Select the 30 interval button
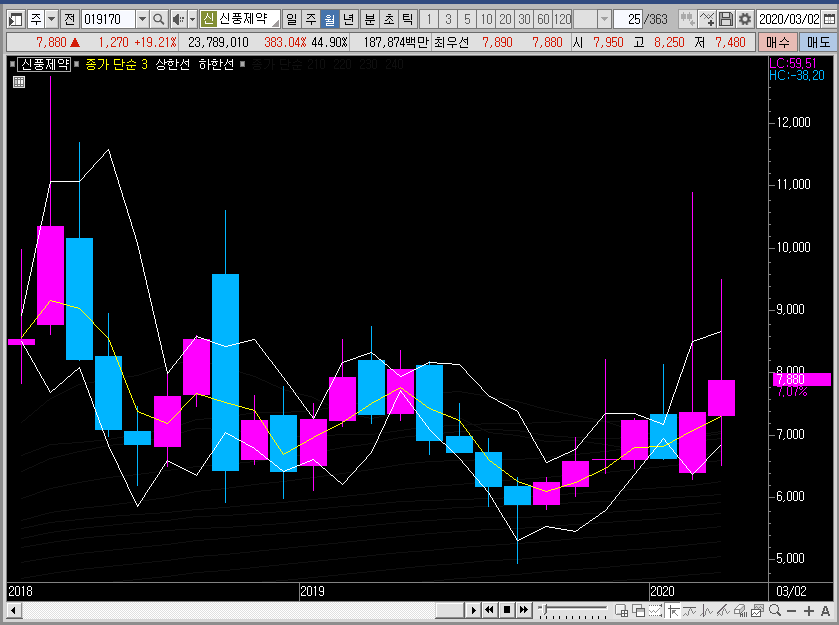The image size is (839, 625). (x=524, y=20)
